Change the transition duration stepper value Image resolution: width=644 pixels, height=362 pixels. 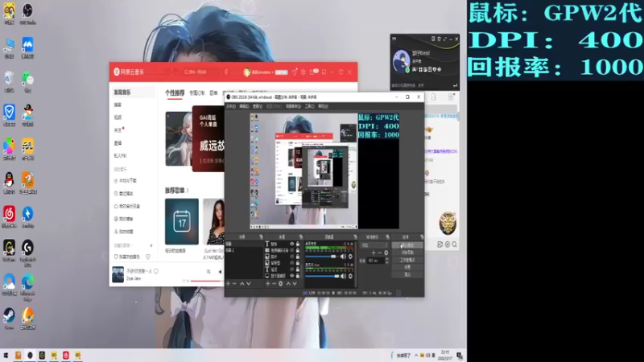click(x=387, y=261)
